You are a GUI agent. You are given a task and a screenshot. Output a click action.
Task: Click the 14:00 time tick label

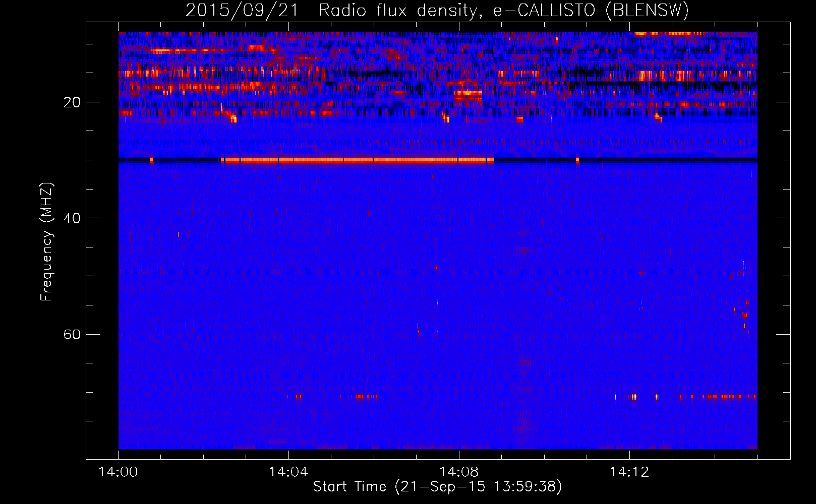(x=118, y=472)
